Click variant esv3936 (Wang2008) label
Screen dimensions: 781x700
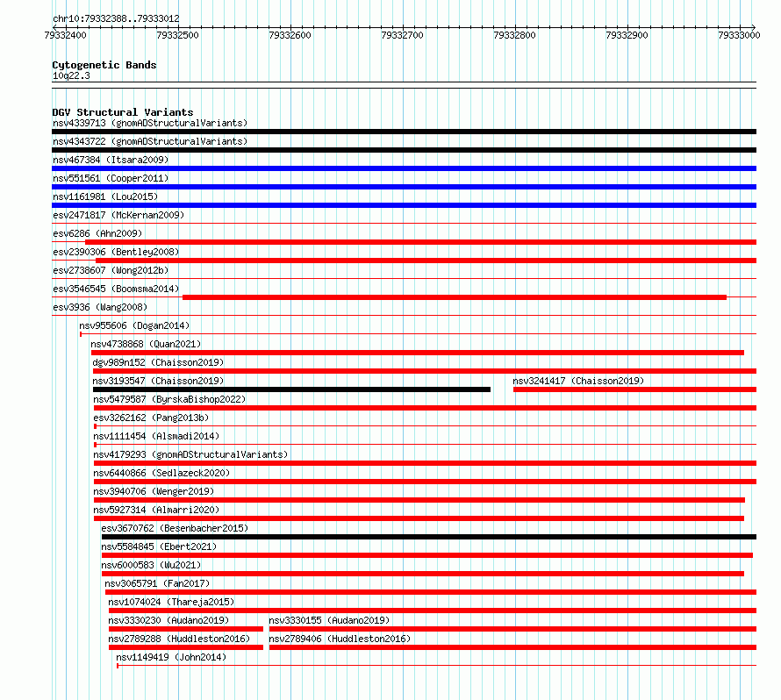click(100, 307)
